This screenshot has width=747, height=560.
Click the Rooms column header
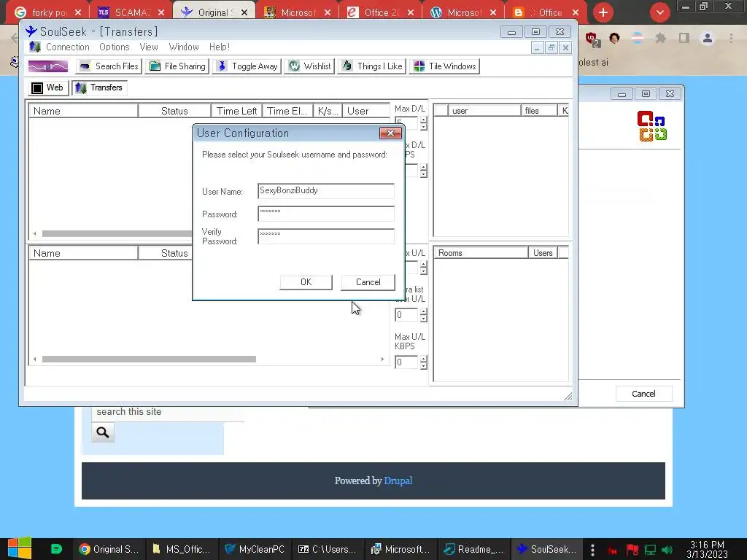(481, 253)
